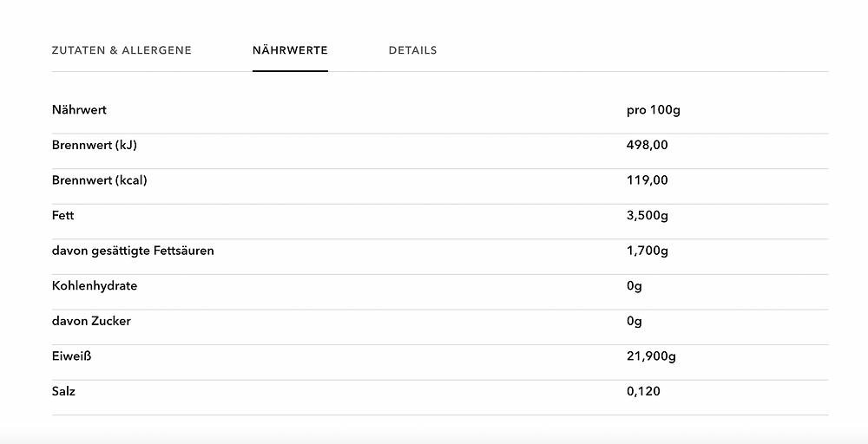Open the Zutaten & Allergene tab
Viewport: 868px width, 444px height.
click(122, 50)
